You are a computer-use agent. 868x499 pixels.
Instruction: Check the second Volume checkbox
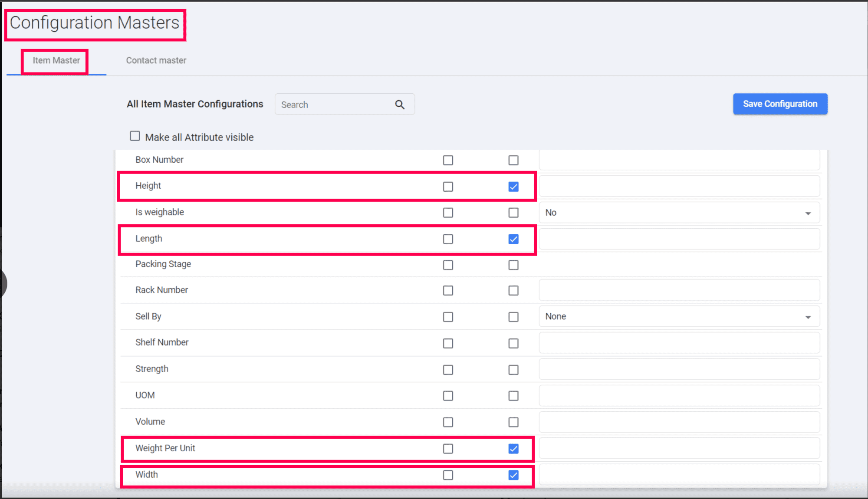[x=513, y=422]
